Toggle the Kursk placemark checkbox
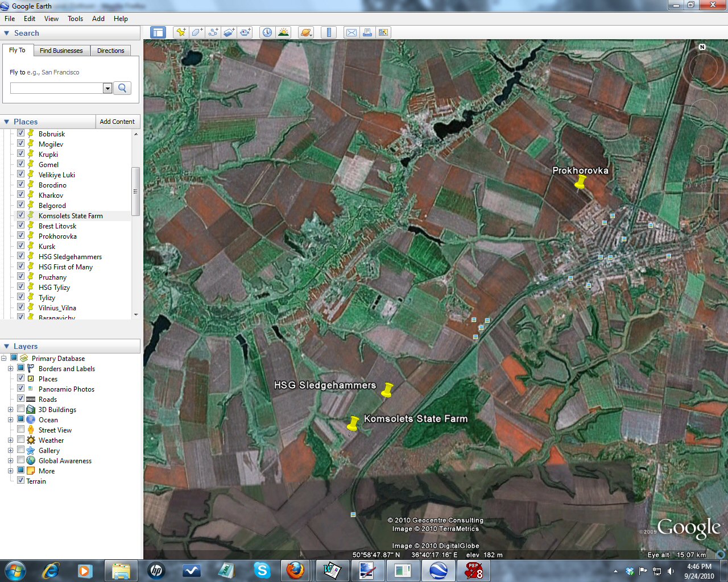 pos(21,246)
